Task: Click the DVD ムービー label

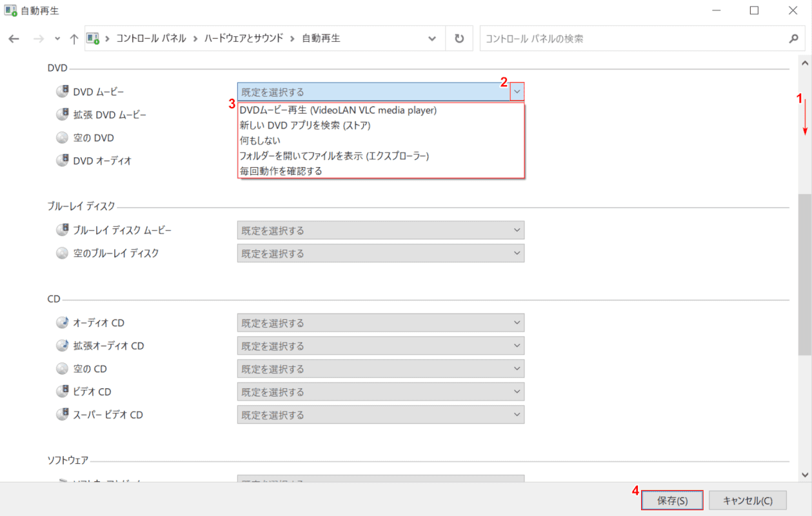Action: coord(99,92)
